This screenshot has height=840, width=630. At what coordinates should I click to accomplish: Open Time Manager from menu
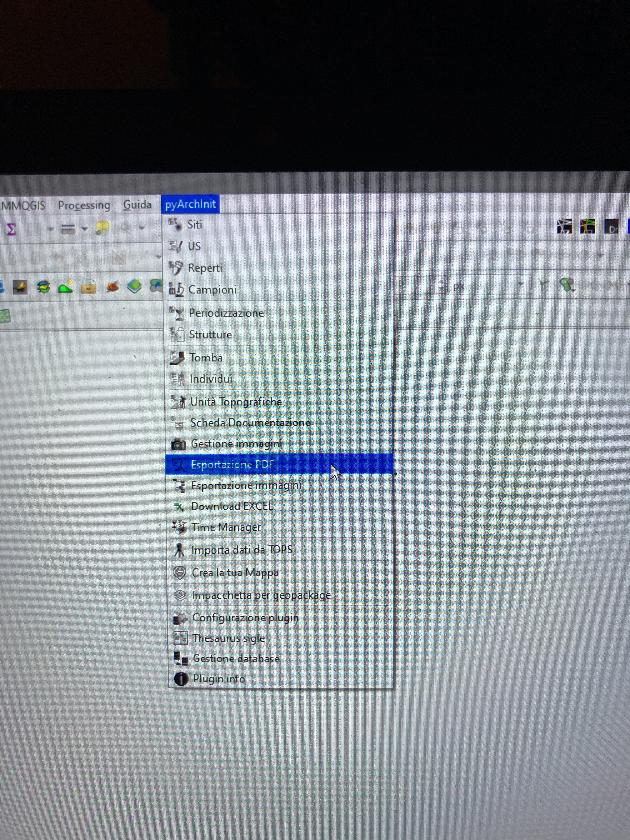coord(280,527)
